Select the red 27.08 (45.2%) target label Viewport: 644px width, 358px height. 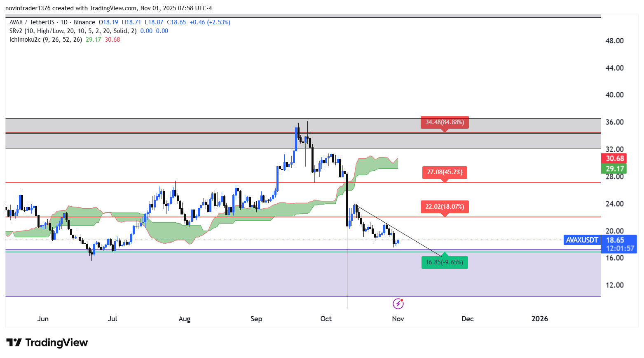point(445,172)
